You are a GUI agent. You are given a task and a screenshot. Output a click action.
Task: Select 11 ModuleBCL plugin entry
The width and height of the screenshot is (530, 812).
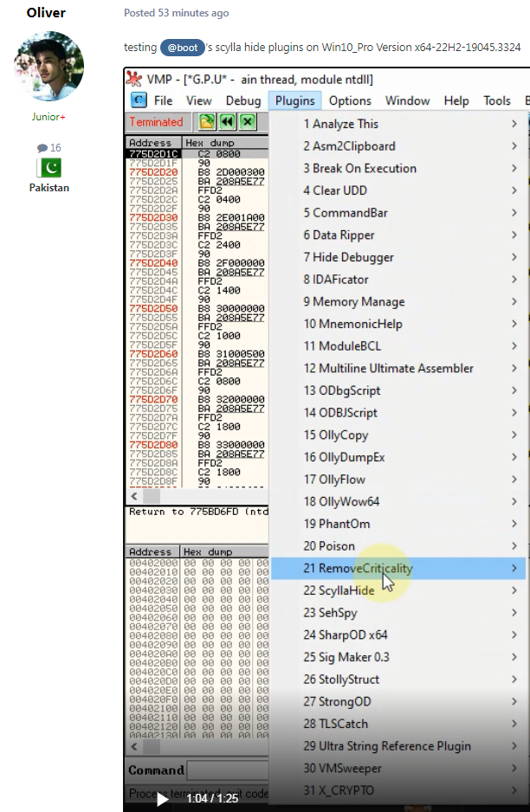(398, 346)
